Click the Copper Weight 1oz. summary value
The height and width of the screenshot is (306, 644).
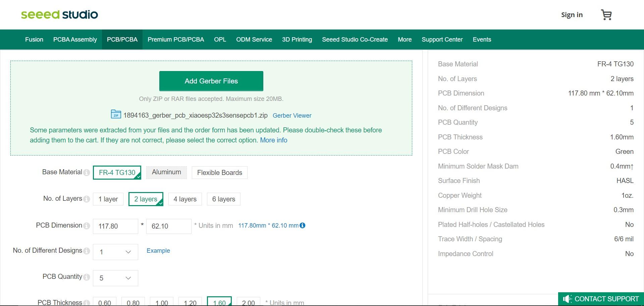[628, 195]
